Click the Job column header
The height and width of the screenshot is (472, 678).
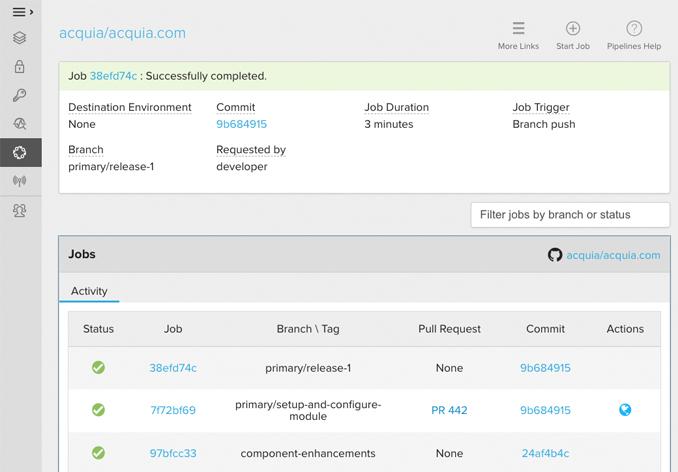[173, 329]
